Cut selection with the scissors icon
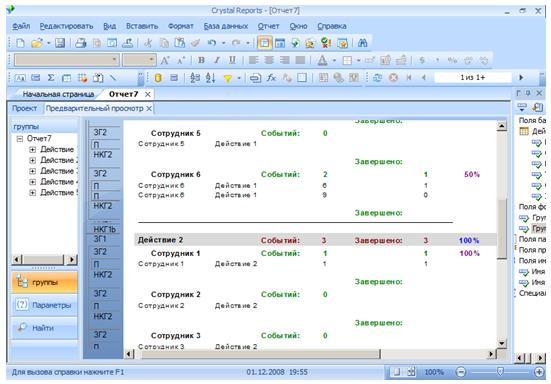551x384 pixels. [148, 43]
